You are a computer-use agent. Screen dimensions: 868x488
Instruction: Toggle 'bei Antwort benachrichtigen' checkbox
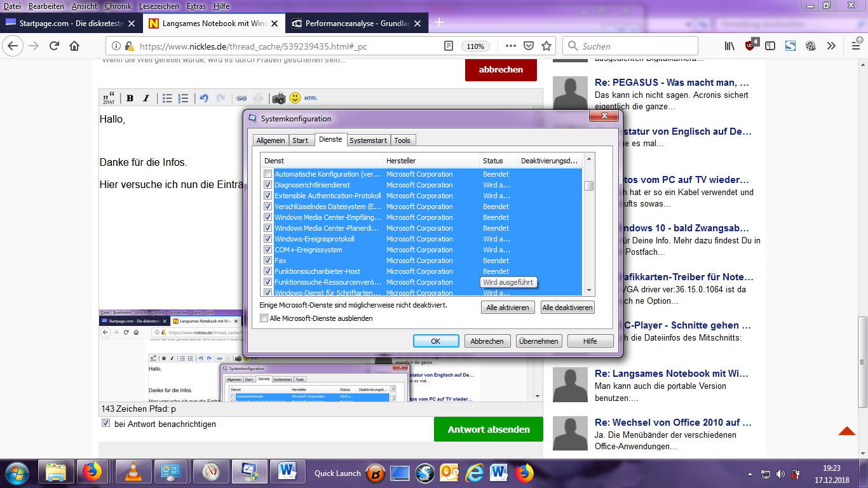tap(105, 424)
